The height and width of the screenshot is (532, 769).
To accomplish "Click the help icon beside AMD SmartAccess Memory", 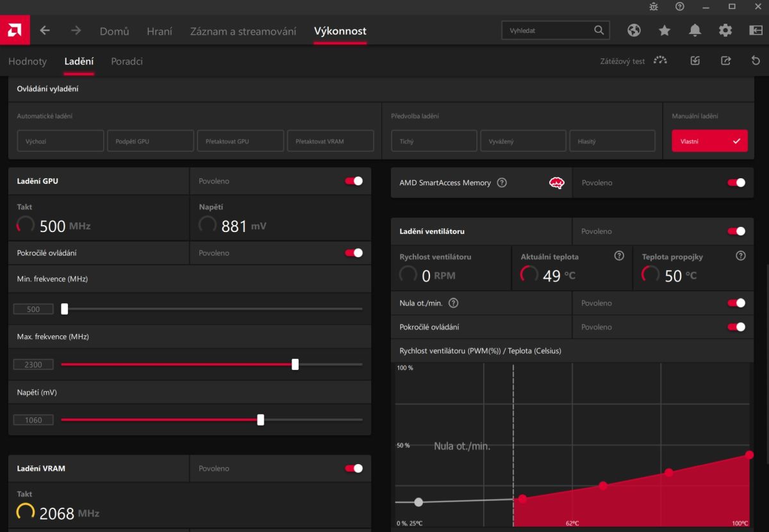I will pos(502,183).
